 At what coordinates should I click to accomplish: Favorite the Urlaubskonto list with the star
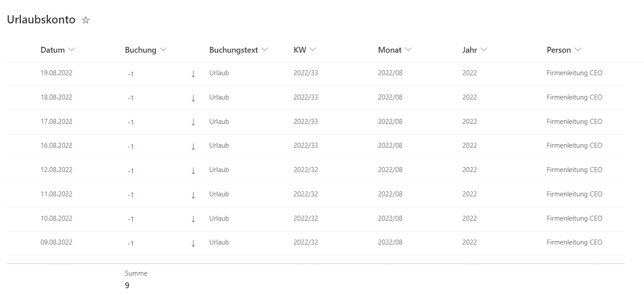click(x=86, y=20)
